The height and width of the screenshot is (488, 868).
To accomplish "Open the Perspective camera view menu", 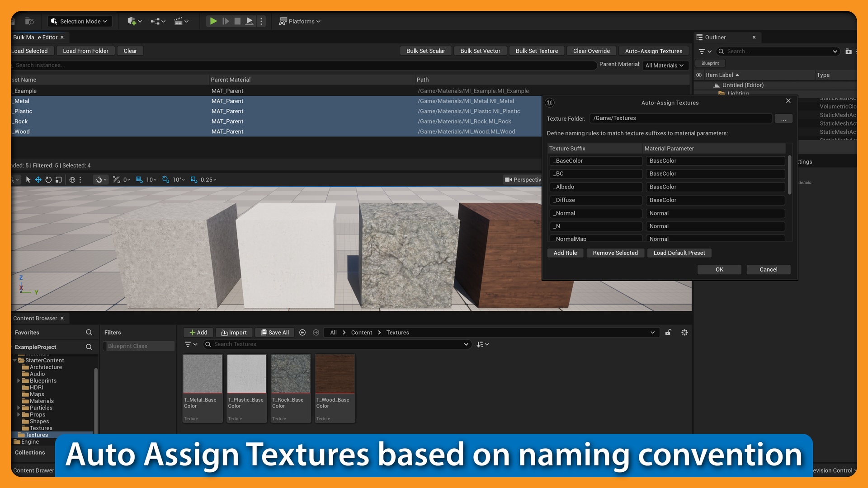I will click(x=523, y=180).
